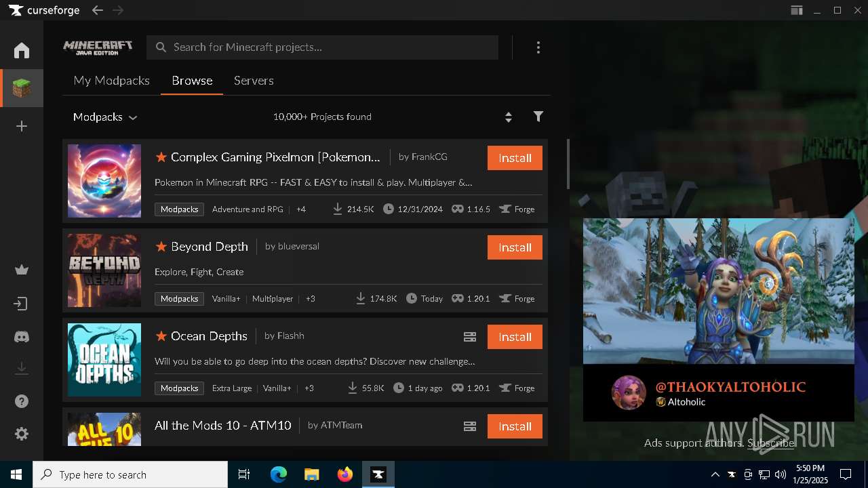Switch to My Modpacks tab
Viewport: 868px width, 488px height.
(x=111, y=81)
